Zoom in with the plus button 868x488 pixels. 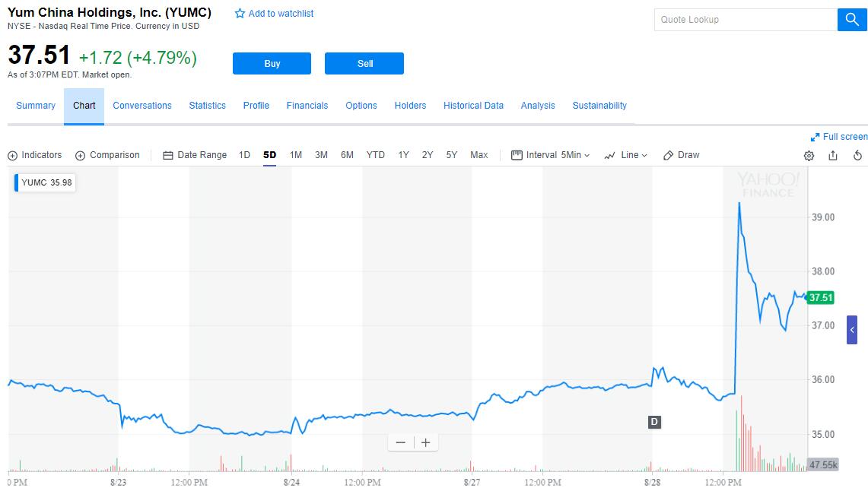point(425,442)
